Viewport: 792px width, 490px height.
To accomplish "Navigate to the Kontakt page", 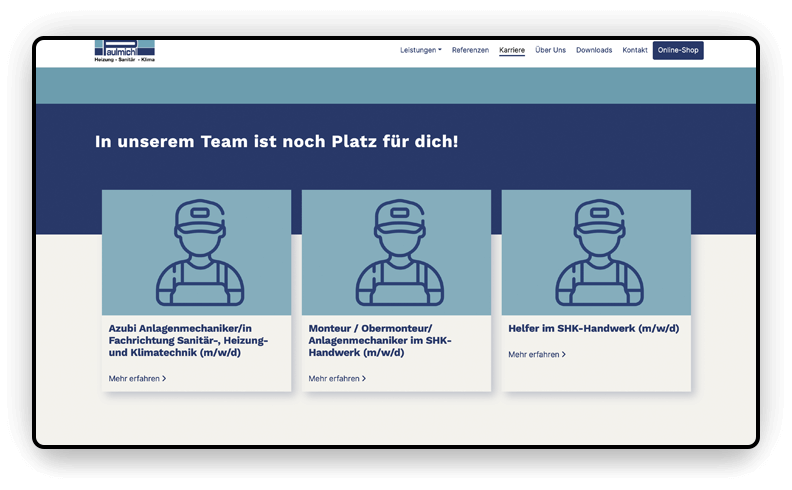I will 635,50.
